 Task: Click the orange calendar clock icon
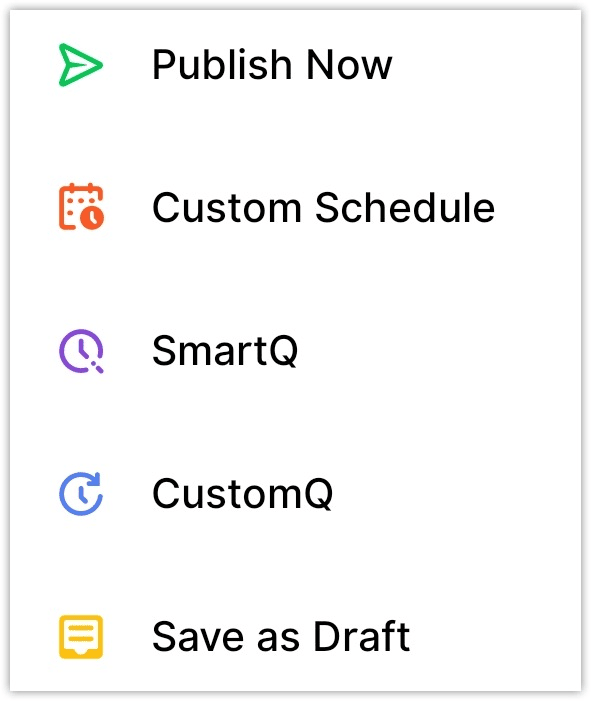click(81, 207)
